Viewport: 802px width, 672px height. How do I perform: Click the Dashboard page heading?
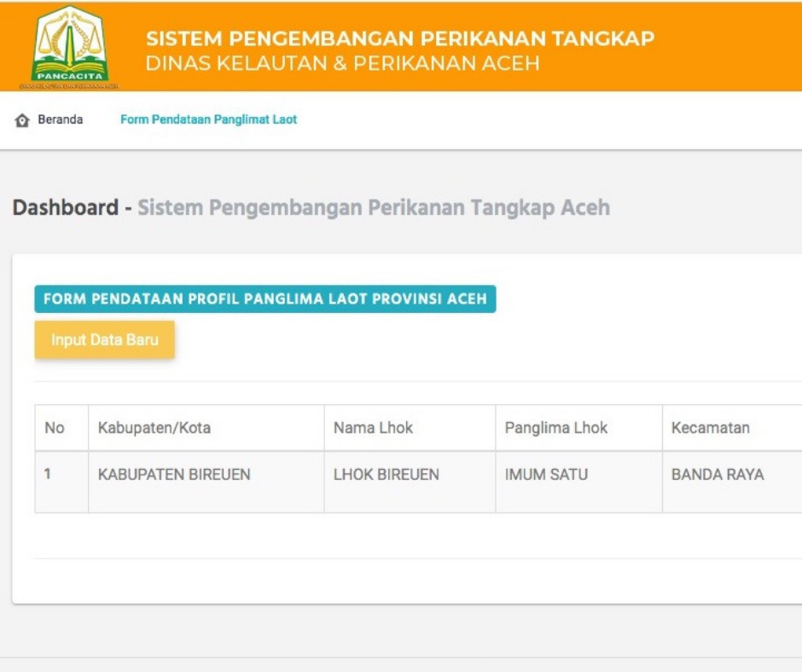pos(65,207)
